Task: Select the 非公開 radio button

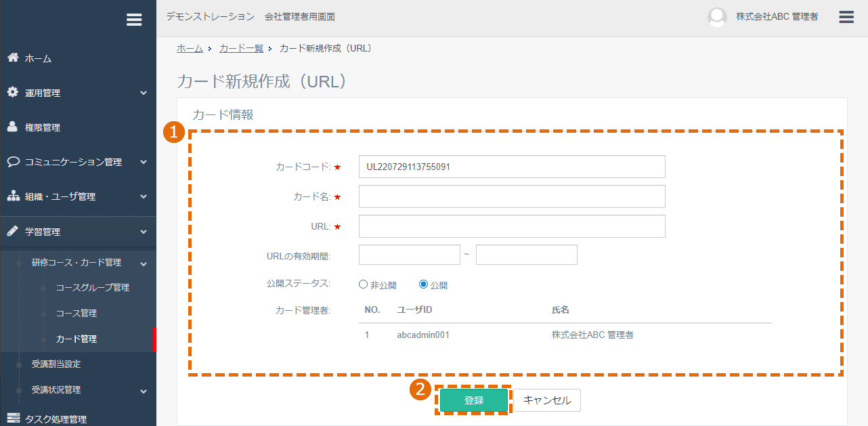Action: pos(363,284)
